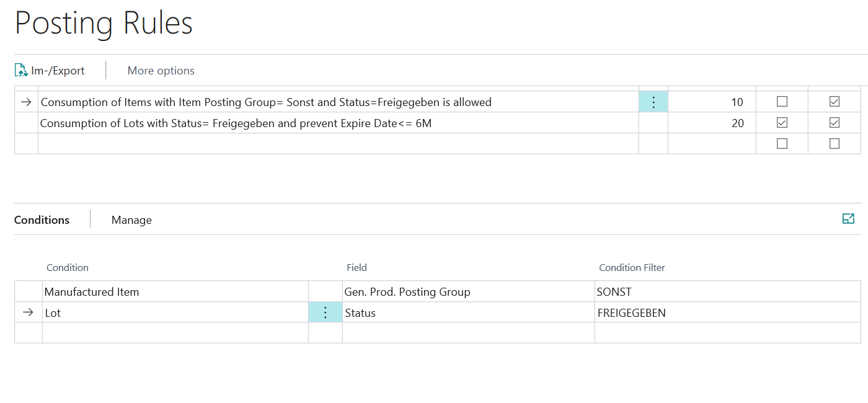Select the Manufactured Item condition cell
868x403 pixels.
pos(175,291)
